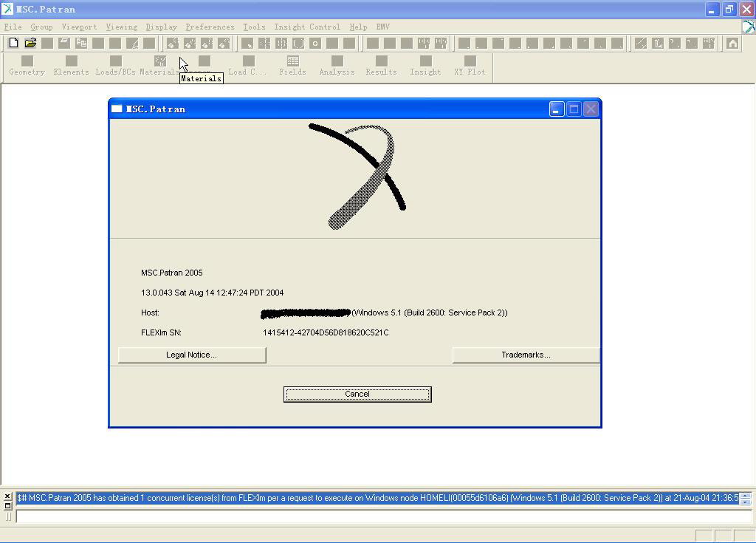Image resolution: width=756 pixels, height=543 pixels.
Task: Click the command input field
Action: (384, 516)
